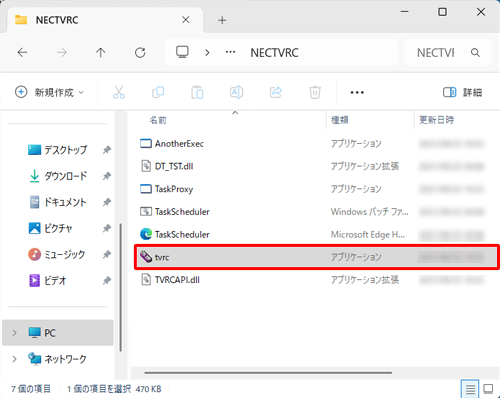Click アプリケーション type cell for AnotherExec
This screenshot has height=398, width=500.
click(x=356, y=144)
